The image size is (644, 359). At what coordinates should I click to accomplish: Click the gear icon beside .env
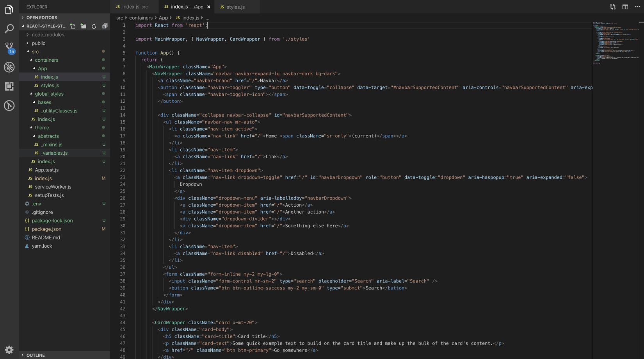pos(27,204)
